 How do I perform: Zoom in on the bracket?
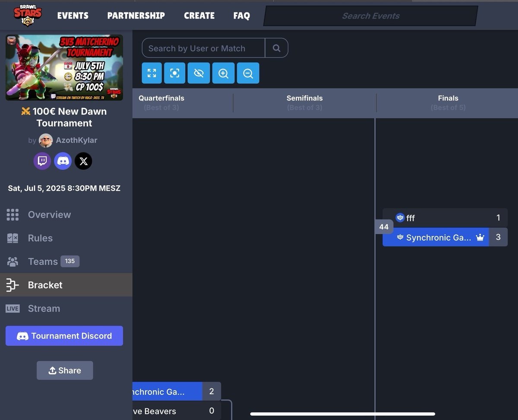point(223,73)
